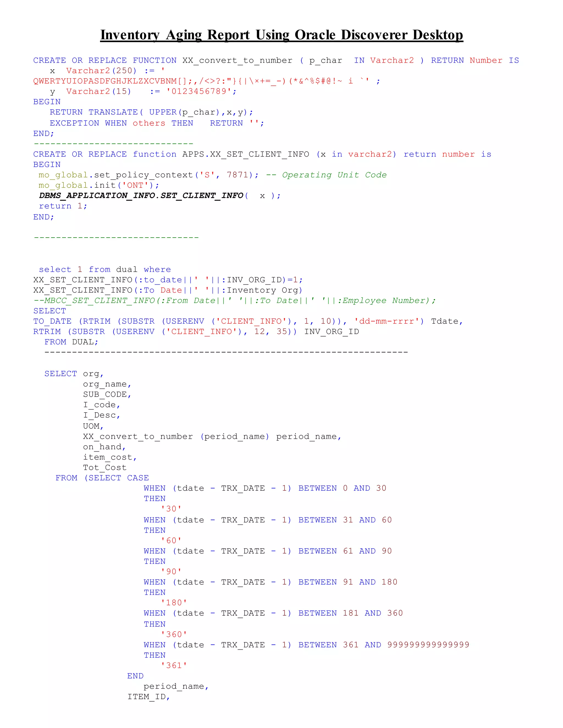The height and width of the screenshot is (728, 563).
Task: Click the WHEN line 'BETWEEN 0 AND 30'
Action: (265, 488)
